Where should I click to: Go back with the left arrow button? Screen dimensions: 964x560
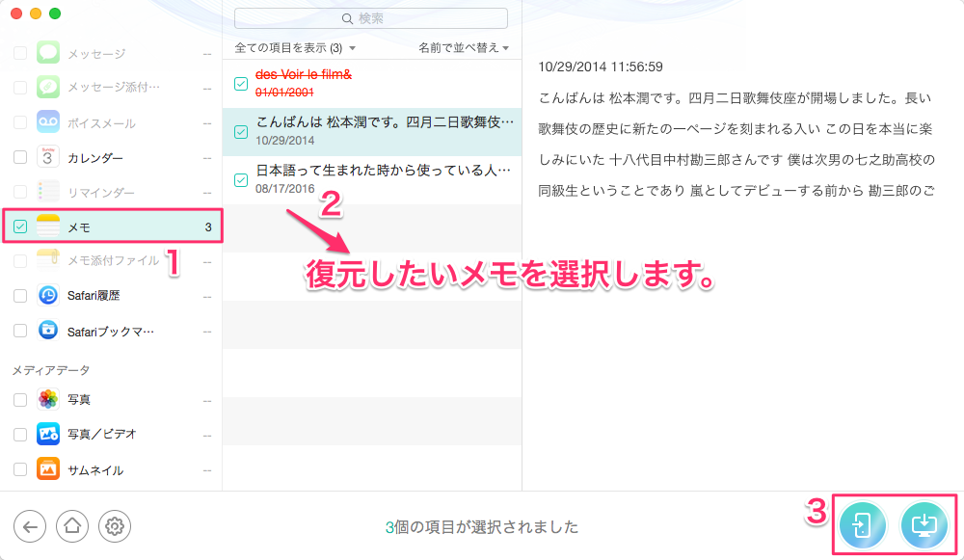(x=30, y=526)
